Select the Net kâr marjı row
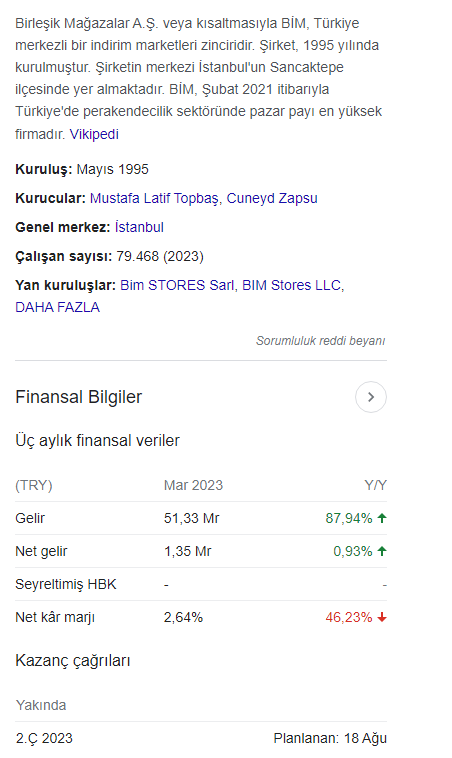 click(201, 617)
